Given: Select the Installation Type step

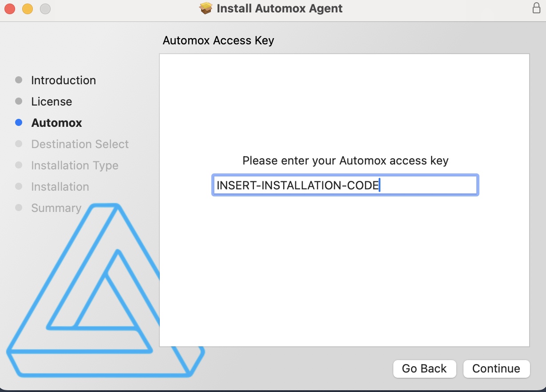Looking at the screenshot, I should pyautogui.click(x=75, y=165).
